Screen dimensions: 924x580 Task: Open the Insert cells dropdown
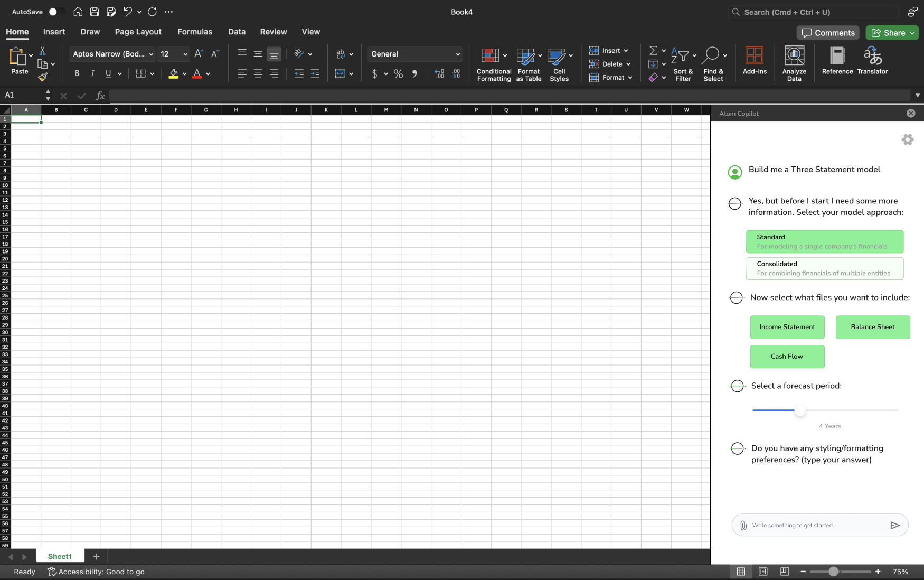[609, 51]
